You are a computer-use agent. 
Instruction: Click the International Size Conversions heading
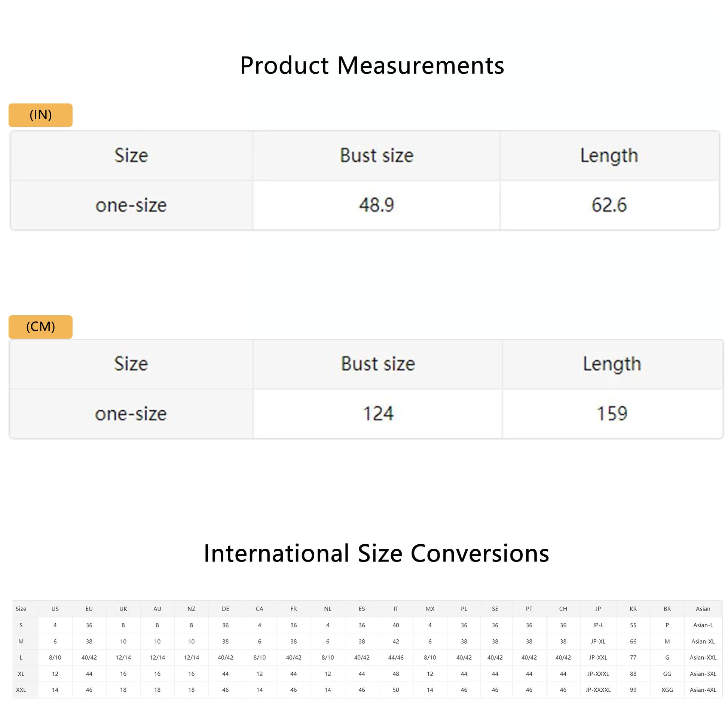(376, 554)
